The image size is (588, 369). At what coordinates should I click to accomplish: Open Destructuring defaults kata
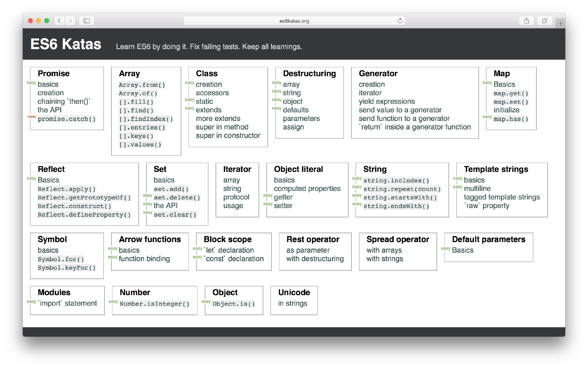[296, 110]
